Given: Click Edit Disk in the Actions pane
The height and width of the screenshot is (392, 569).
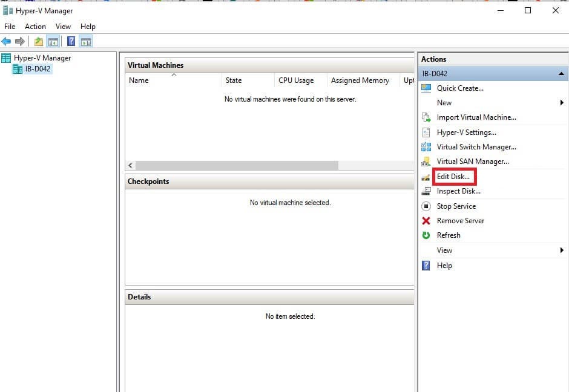Looking at the screenshot, I should tap(453, 176).
